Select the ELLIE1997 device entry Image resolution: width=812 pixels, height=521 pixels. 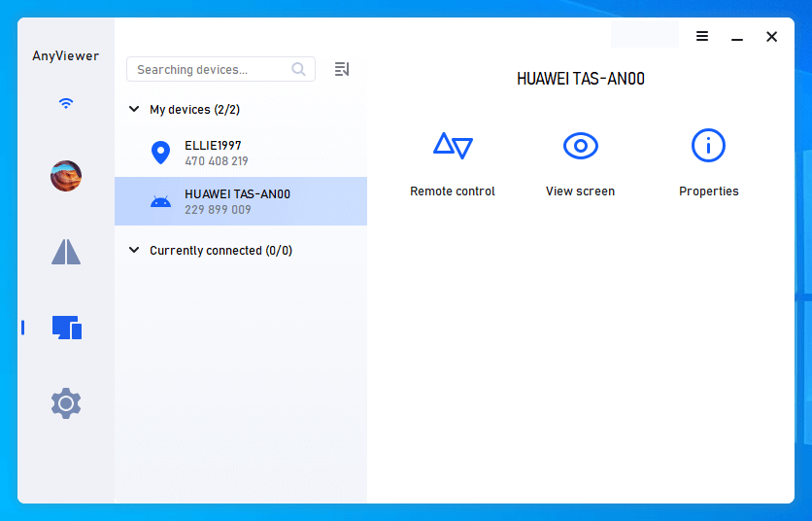click(241, 153)
